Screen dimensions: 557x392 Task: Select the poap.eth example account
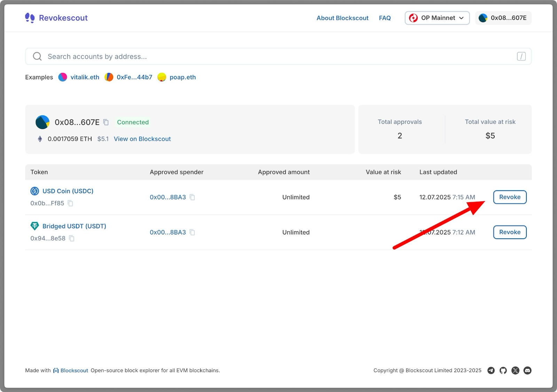point(182,77)
